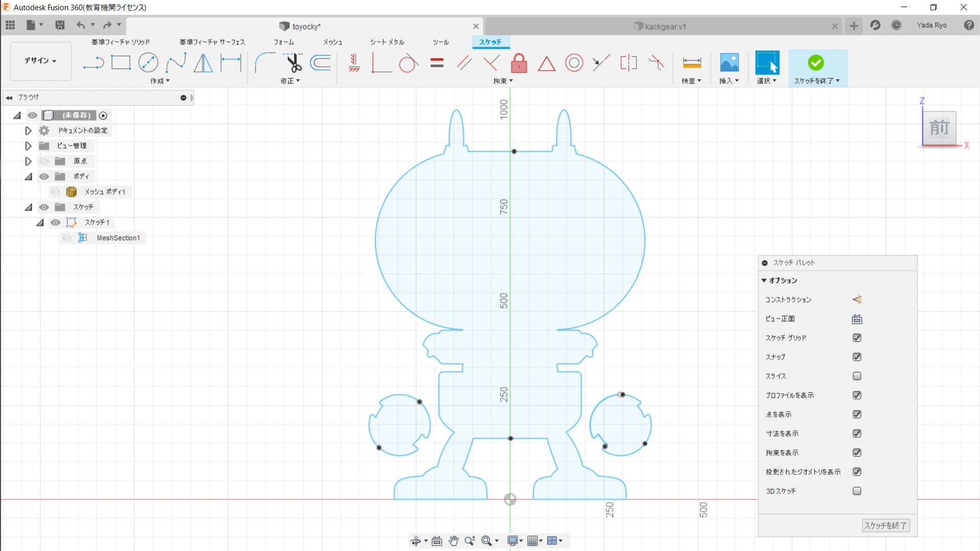Image resolution: width=980 pixels, height=551 pixels.
Task: Switch to the kackgear v1 document tab
Action: [664, 27]
